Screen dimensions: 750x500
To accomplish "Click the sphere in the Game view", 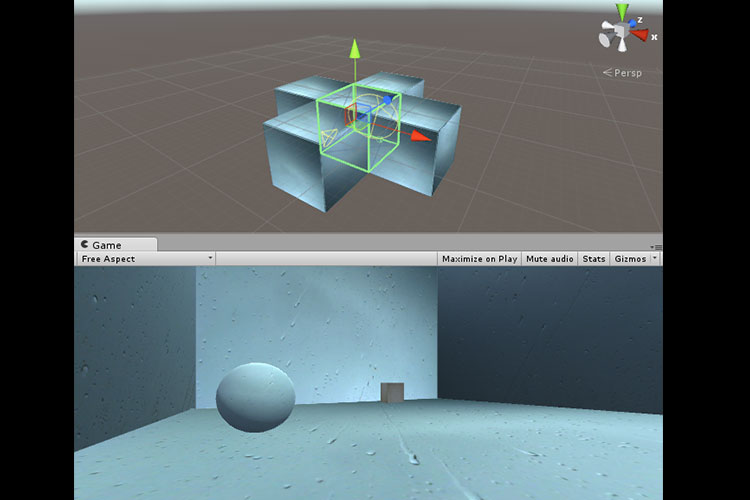I will click(x=255, y=397).
